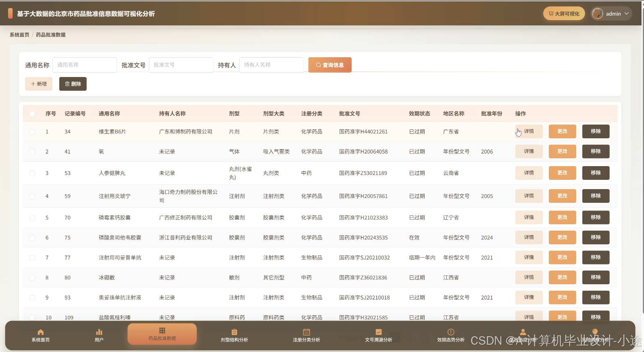Open the admin user dropdown
The width and height of the screenshot is (644, 352).
(x=611, y=14)
